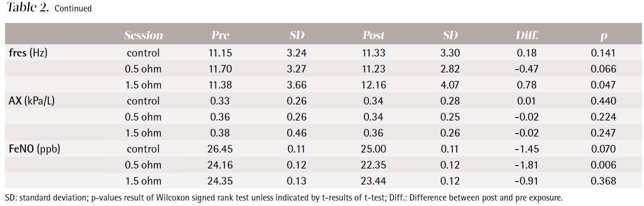The width and height of the screenshot is (644, 206).
Task: Select the Continued caption text
Action: [x=73, y=8]
